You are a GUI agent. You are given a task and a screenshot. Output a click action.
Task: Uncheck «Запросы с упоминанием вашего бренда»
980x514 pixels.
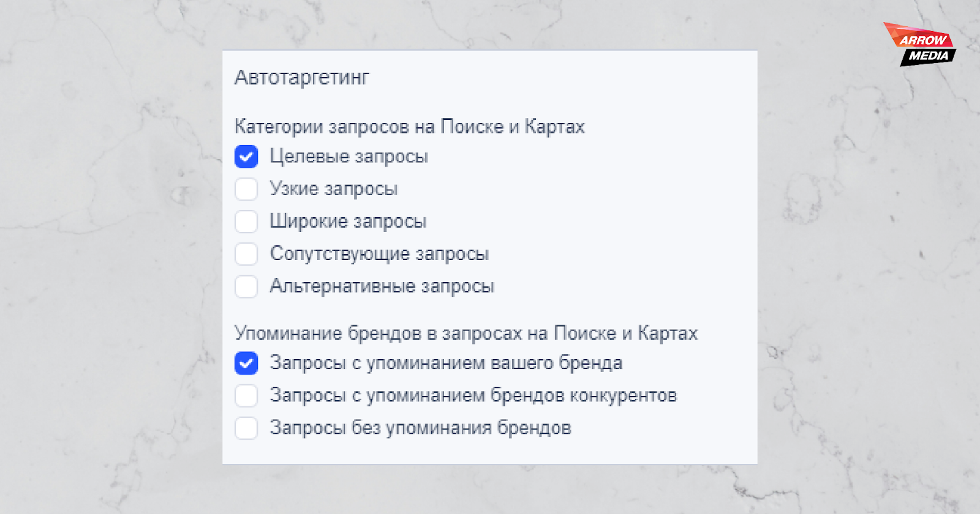[246, 363]
